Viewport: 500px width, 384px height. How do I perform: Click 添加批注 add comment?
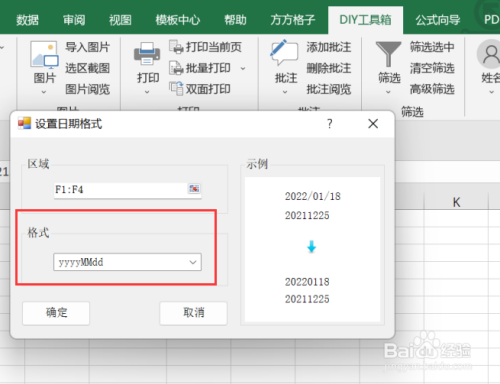point(329,47)
